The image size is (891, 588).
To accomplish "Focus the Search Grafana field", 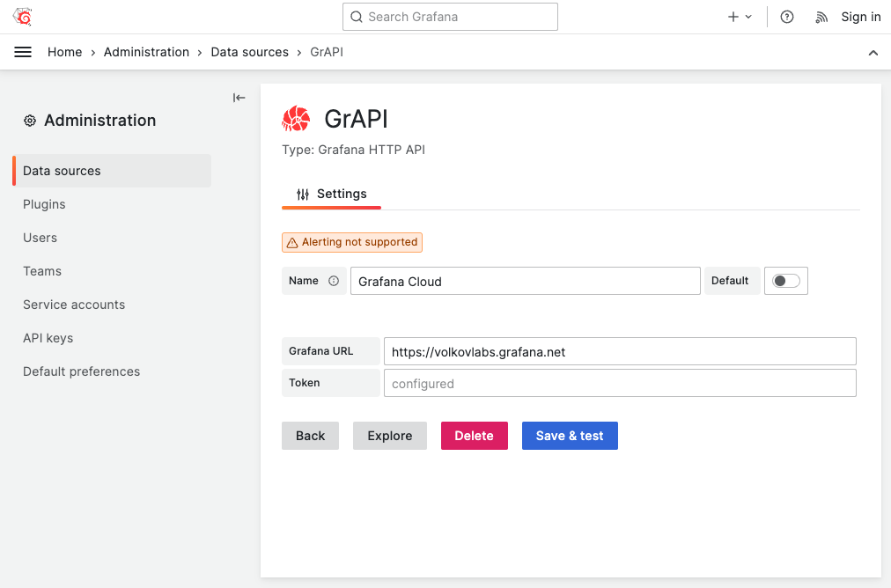I will pyautogui.click(x=450, y=17).
